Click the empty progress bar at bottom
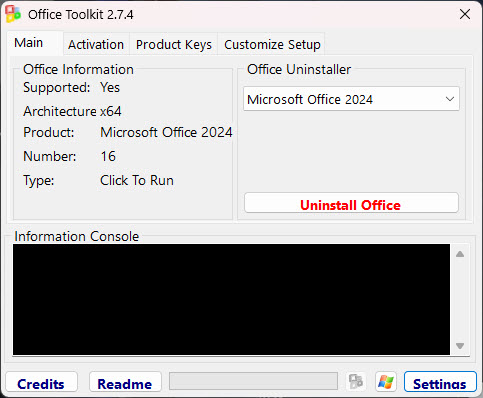The width and height of the screenshot is (483, 398). point(253,381)
